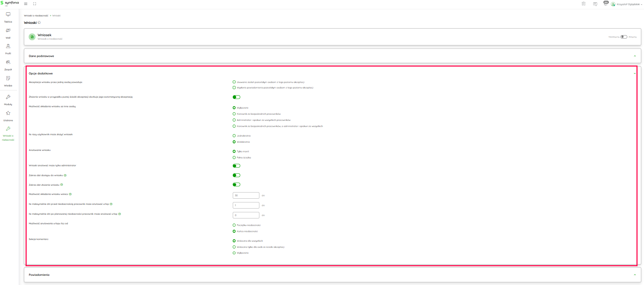Click 'Możliwość składania wniosku wstecz' days field

click(246, 196)
